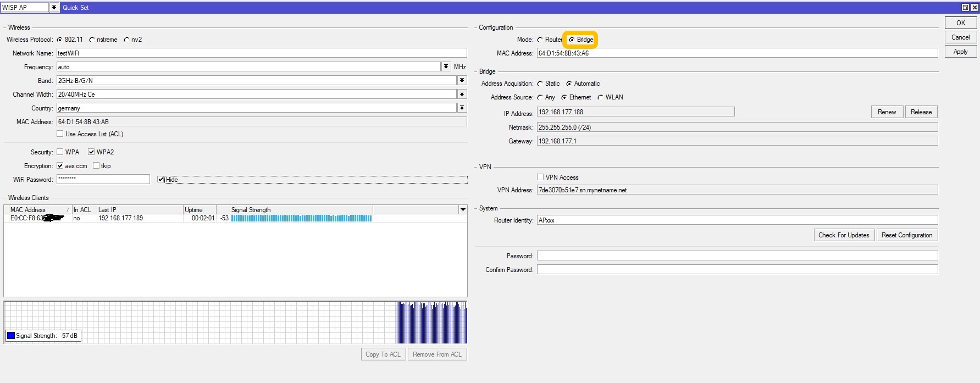Sort clients by In ACL column
The image size is (980, 383).
[84, 209]
